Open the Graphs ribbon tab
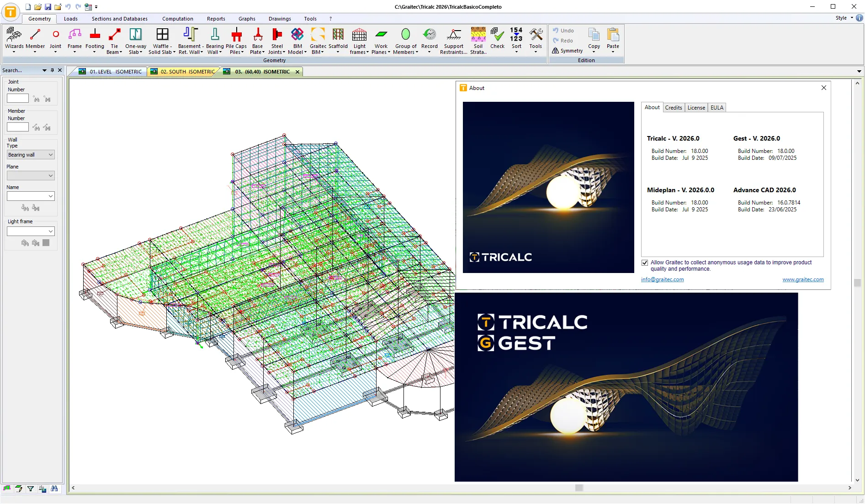The height and width of the screenshot is (504, 865). (247, 19)
